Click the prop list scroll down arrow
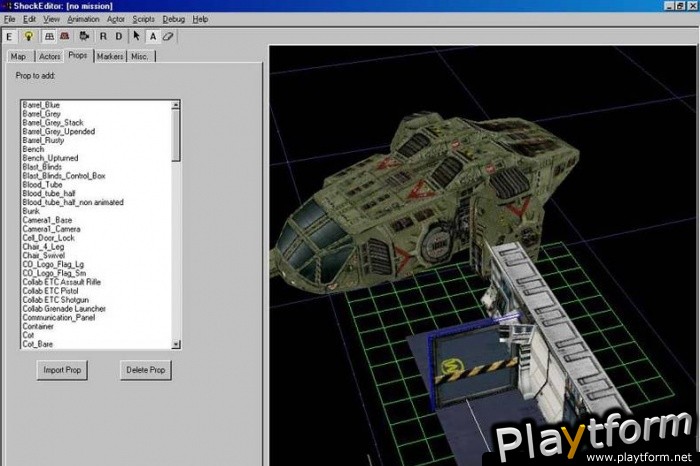The height and width of the screenshot is (466, 700). pyautogui.click(x=176, y=344)
